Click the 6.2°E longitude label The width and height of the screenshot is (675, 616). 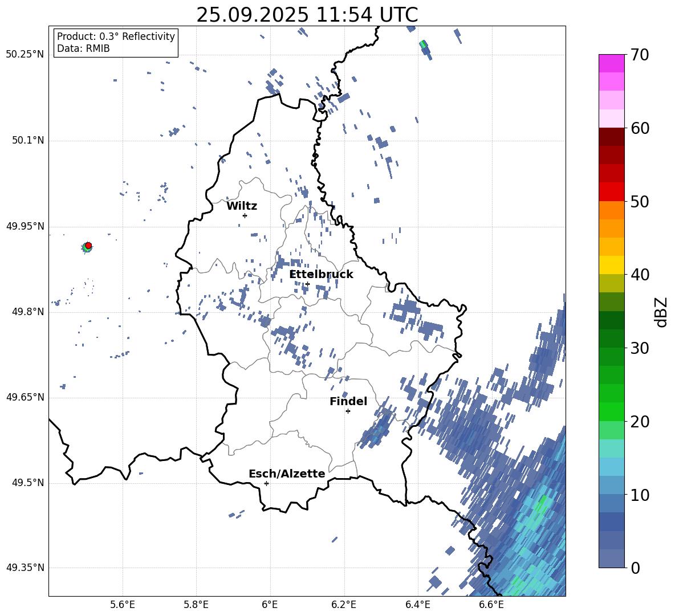pos(344,605)
